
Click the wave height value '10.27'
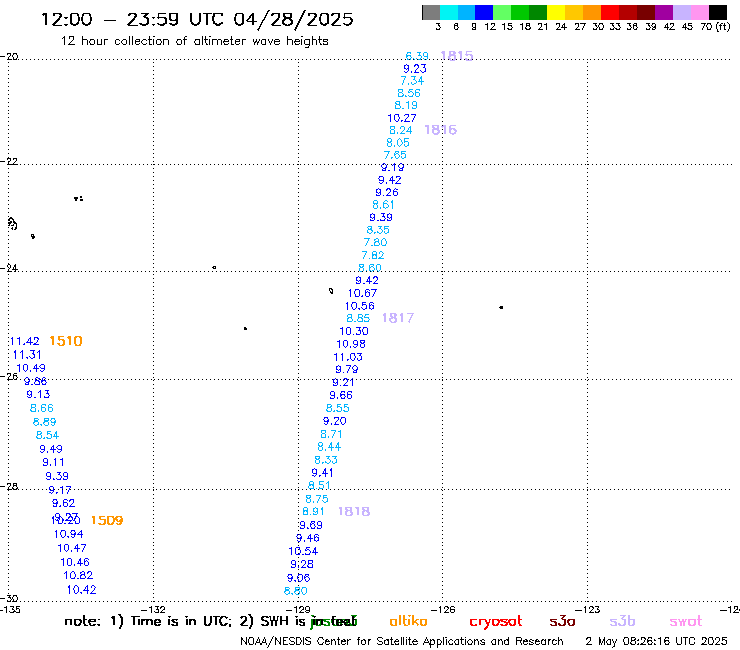tap(402, 118)
